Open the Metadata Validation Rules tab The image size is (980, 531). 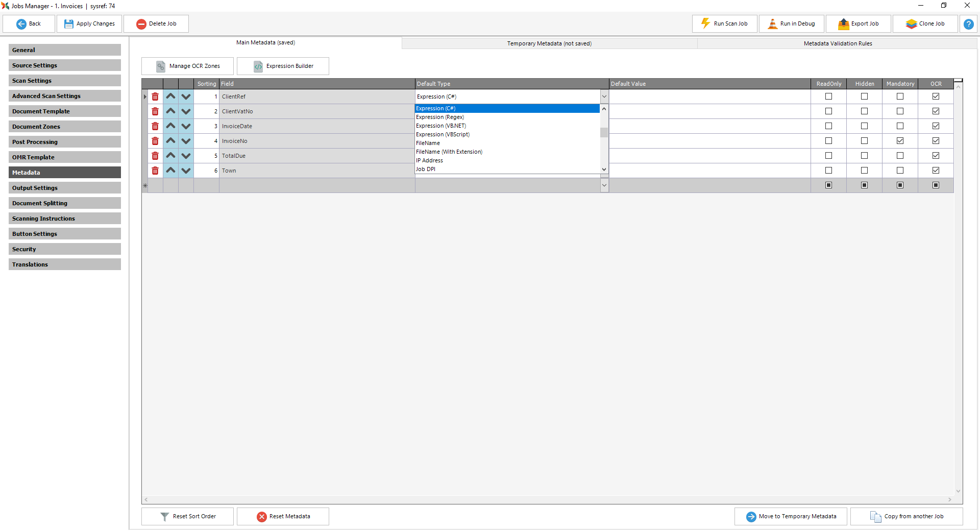point(837,43)
